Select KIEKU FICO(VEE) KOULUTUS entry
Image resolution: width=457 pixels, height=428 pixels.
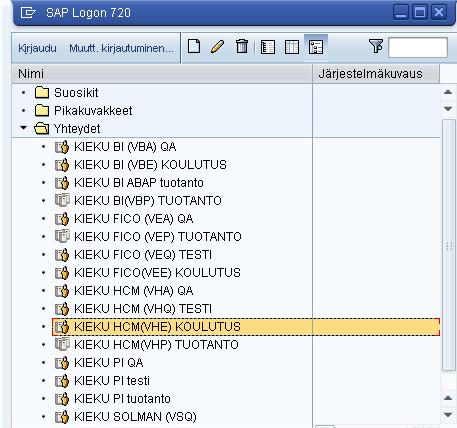(x=157, y=273)
